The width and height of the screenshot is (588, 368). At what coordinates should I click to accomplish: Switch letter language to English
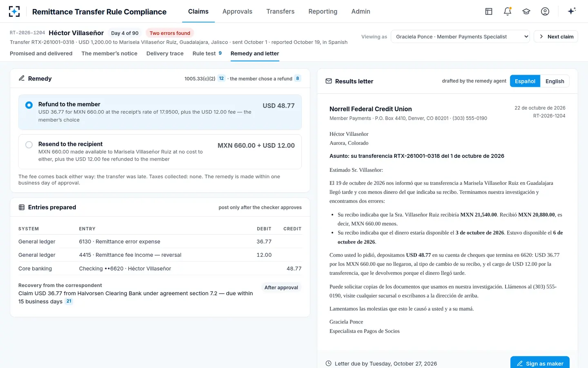(x=555, y=81)
